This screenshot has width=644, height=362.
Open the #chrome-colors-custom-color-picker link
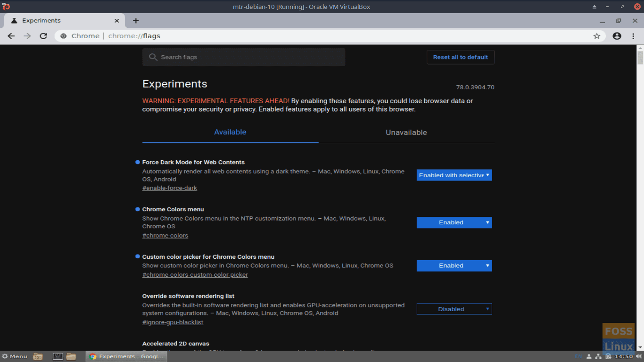(195, 275)
